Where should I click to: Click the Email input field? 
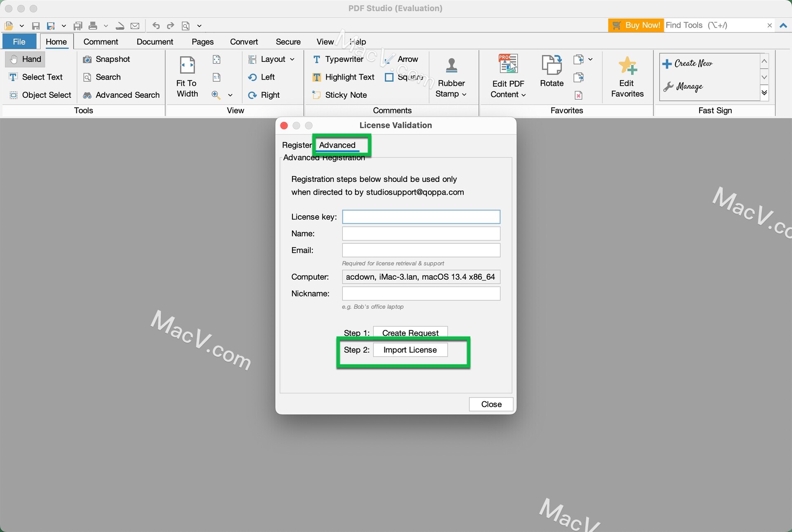point(421,250)
